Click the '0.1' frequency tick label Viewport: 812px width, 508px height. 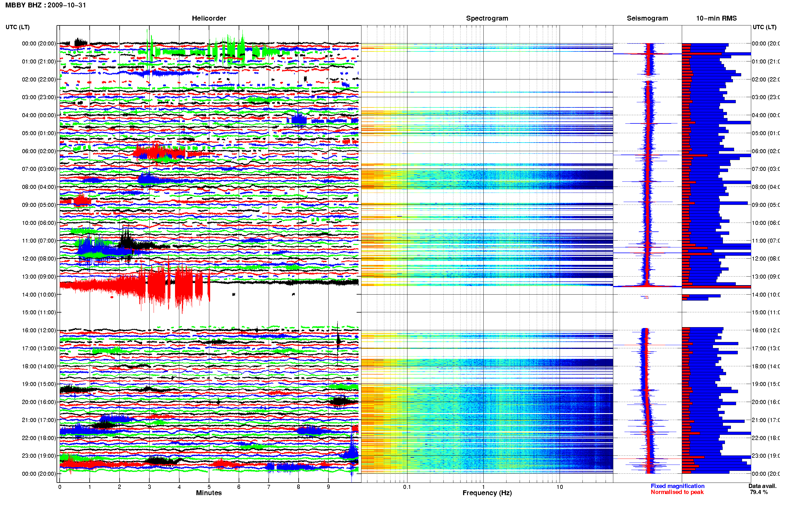pyautogui.click(x=407, y=487)
